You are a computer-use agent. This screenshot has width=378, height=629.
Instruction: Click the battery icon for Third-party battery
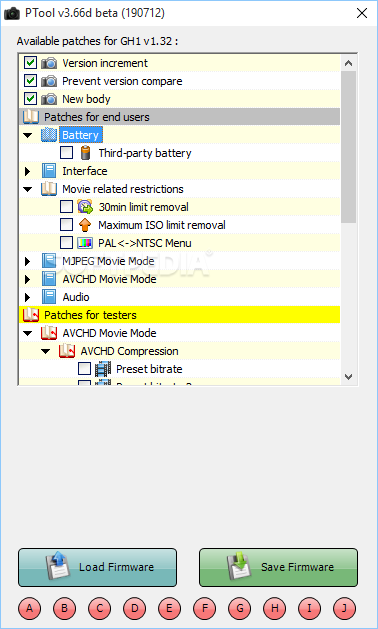point(85,153)
